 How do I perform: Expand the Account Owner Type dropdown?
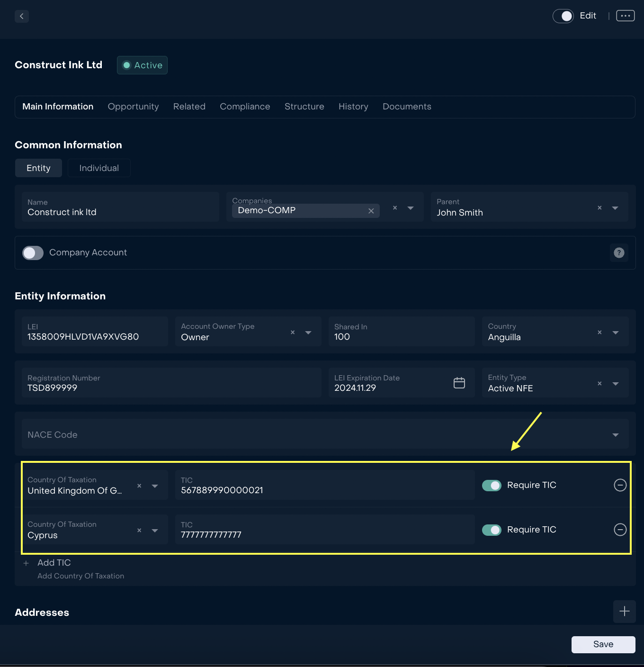point(308,333)
